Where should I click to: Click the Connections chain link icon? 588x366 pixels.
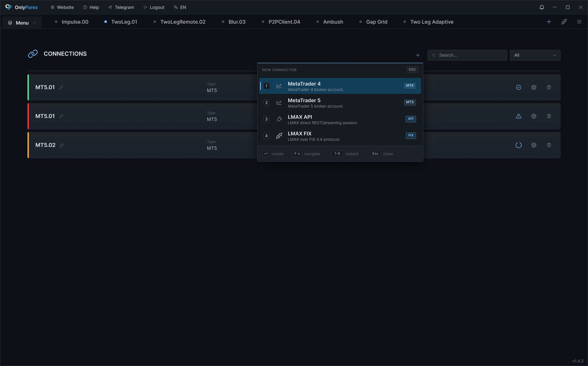coord(33,54)
